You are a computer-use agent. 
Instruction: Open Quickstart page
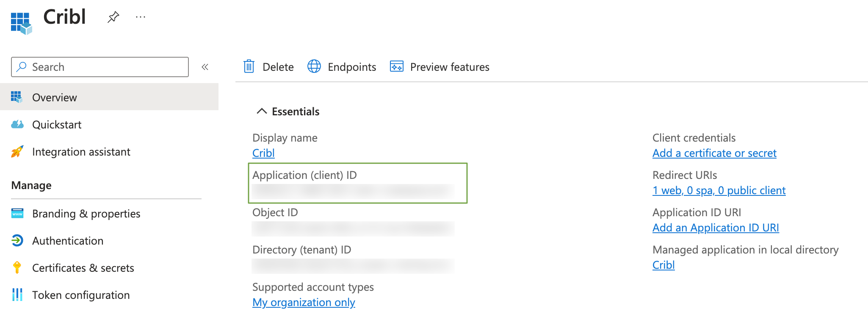[57, 125]
